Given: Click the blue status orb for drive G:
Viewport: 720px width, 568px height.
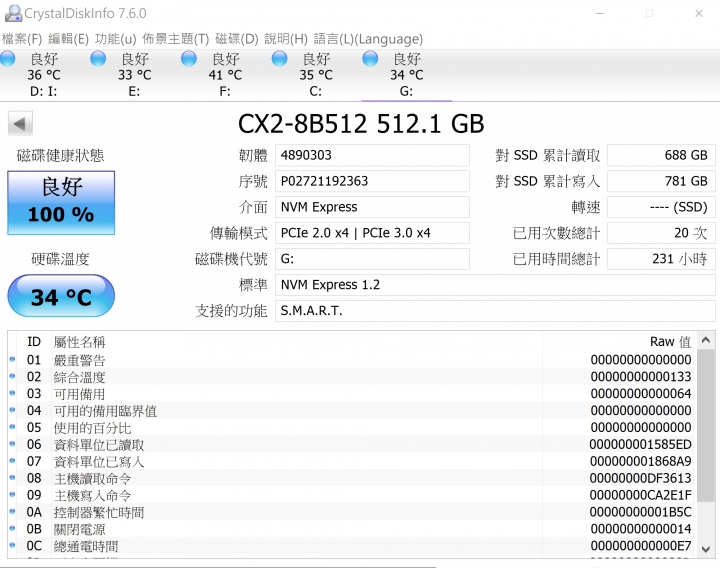Looking at the screenshot, I should click(x=370, y=59).
